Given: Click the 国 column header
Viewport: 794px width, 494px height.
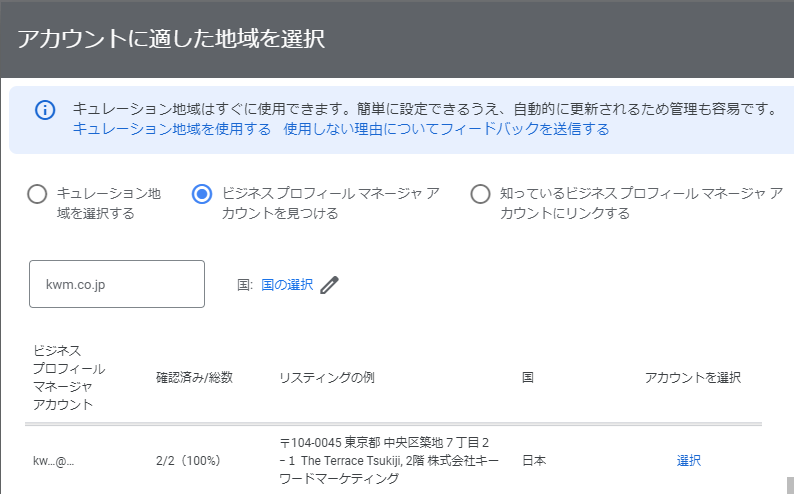Looking at the screenshot, I should [x=528, y=378].
